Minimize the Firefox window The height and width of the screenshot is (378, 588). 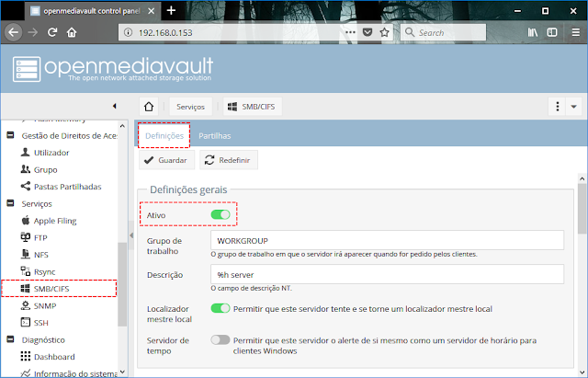click(517, 11)
